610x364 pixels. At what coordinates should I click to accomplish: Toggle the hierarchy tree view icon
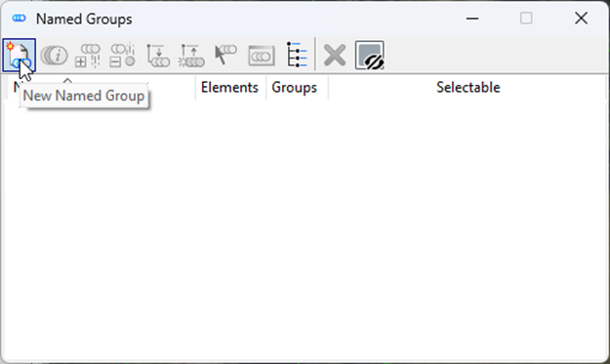tap(297, 56)
